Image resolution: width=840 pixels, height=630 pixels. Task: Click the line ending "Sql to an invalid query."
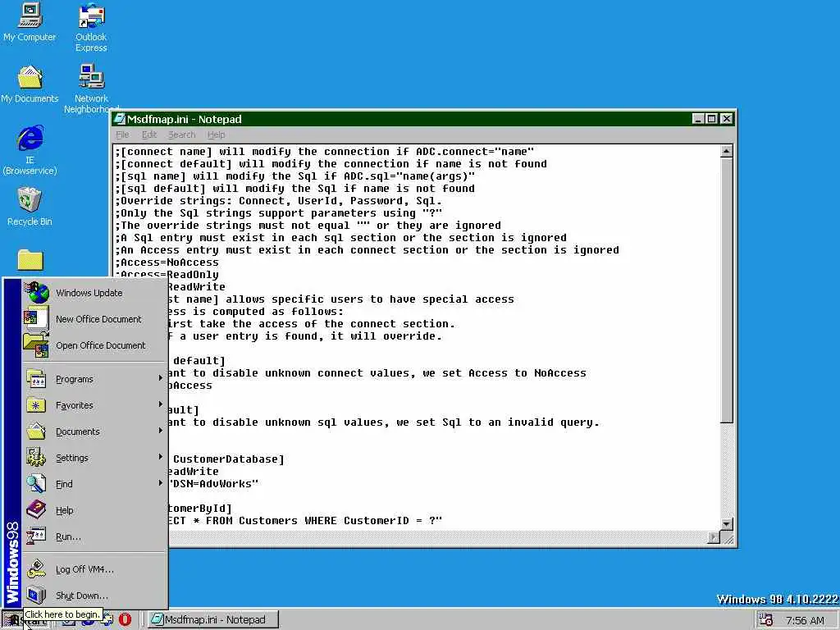point(384,422)
